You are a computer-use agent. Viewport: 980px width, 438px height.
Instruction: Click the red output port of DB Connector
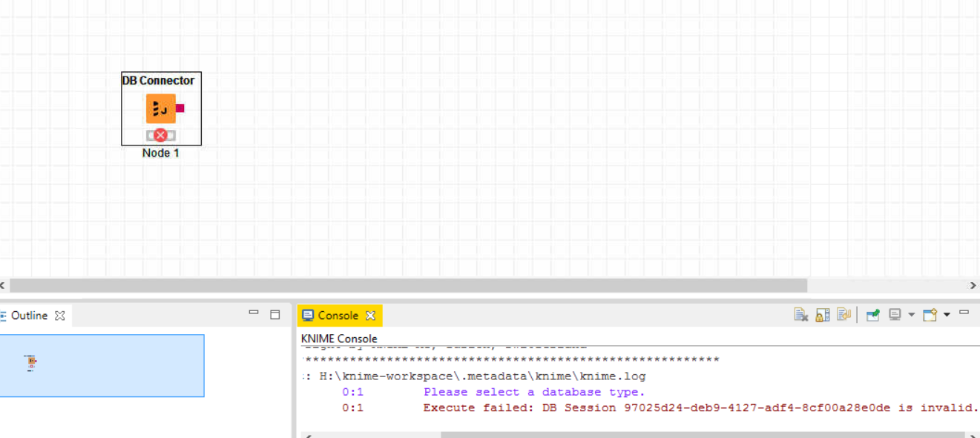[180, 108]
